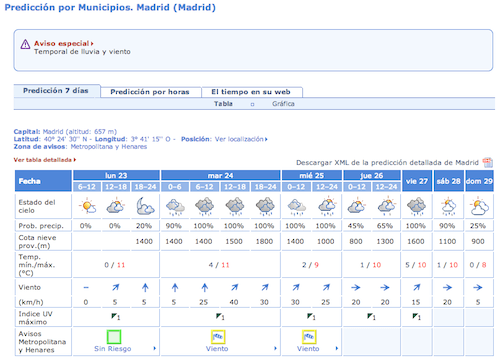Click the UV index icon under mar 24
The width and height of the screenshot is (500, 361).
pyautogui.click(x=220, y=316)
